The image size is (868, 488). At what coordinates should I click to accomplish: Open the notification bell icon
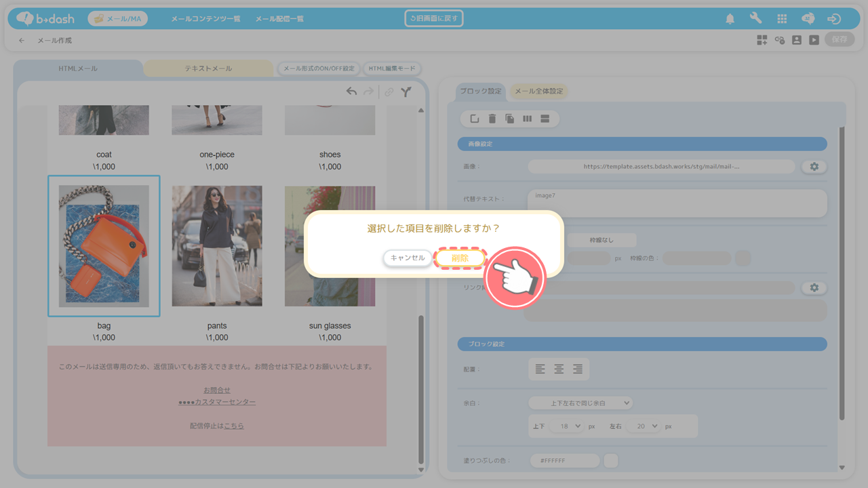coord(730,19)
